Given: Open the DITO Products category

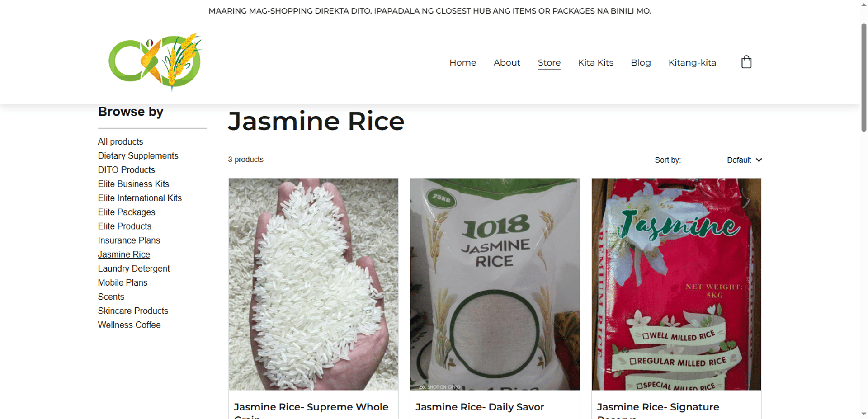Looking at the screenshot, I should (126, 169).
